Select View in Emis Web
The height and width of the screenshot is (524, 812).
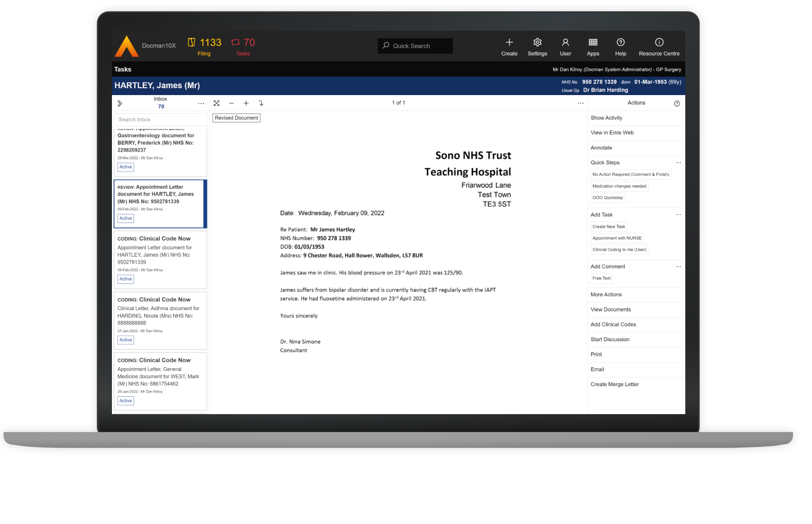point(636,133)
